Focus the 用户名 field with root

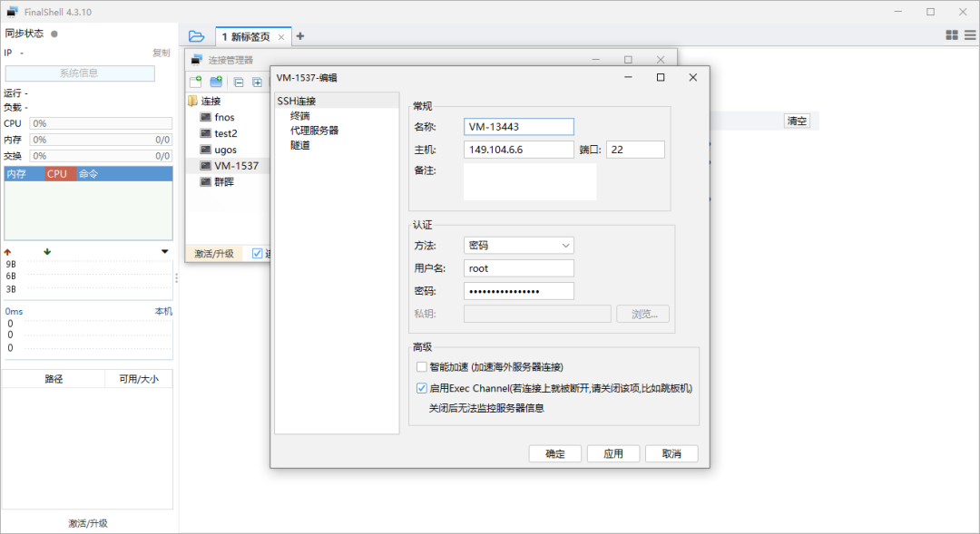[x=519, y=268]
